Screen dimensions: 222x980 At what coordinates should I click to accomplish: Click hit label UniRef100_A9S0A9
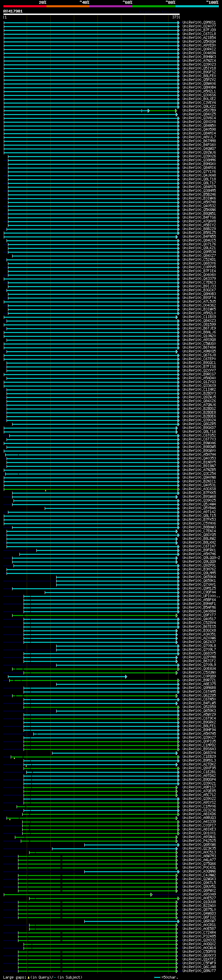coord(199,894)
